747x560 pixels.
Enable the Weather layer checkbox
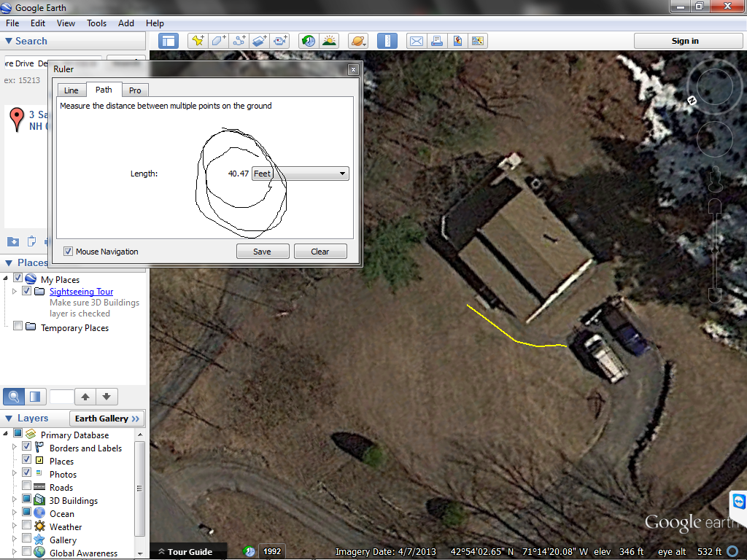[x=27, y=525]
